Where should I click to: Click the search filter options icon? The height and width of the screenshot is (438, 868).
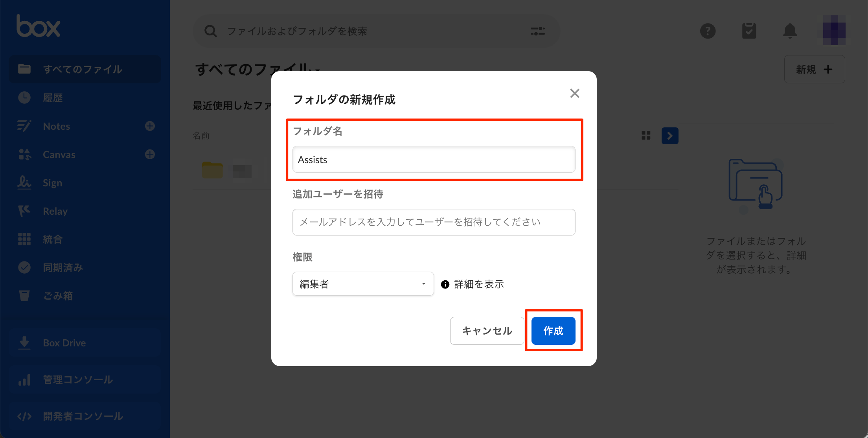click(x=537, y=31)
